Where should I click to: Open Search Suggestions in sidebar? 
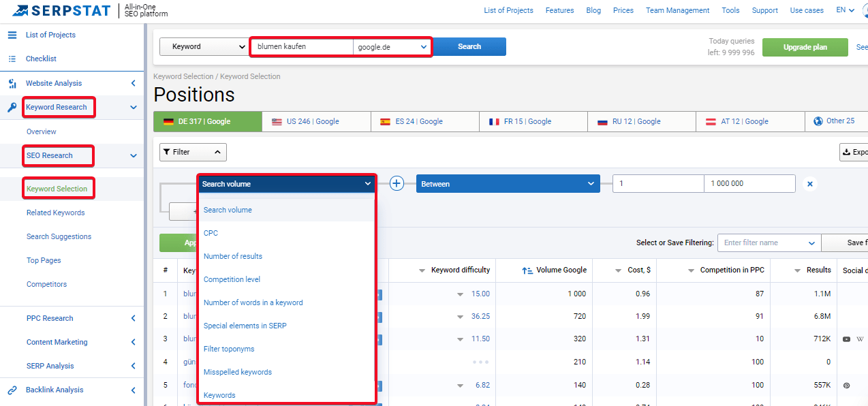coord(59,236)
